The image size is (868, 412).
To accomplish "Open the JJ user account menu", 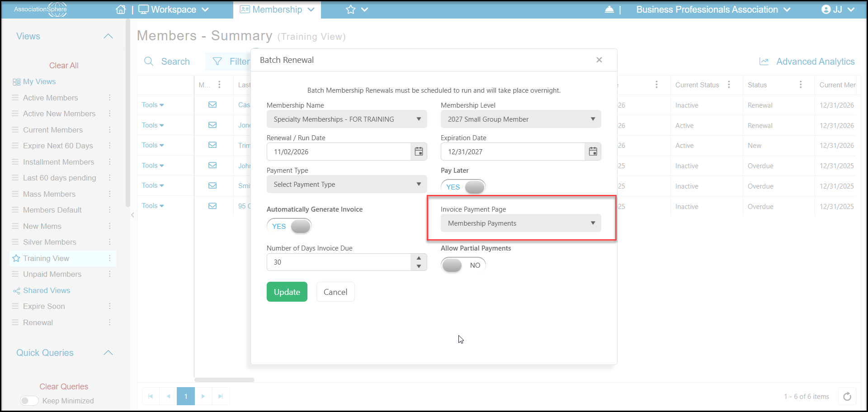I will pos(838,9).
